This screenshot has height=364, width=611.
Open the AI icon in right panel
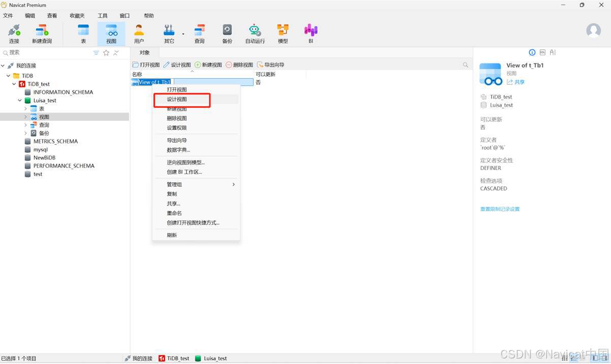553,52
